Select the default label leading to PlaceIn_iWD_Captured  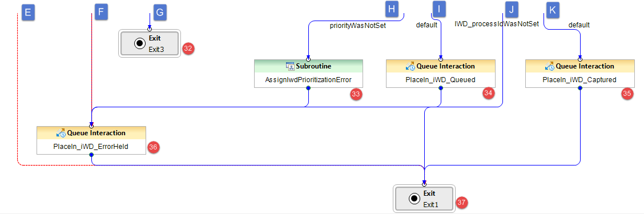point(579,25)
